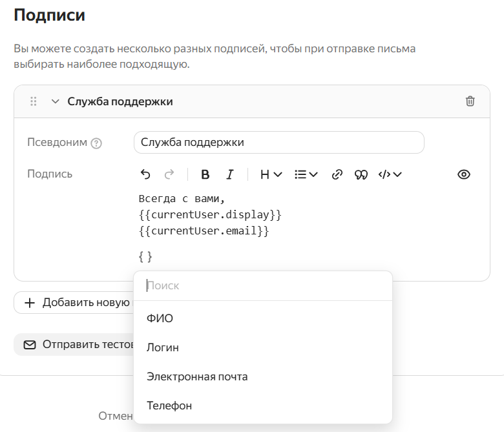
Task: Open the list style dropdown
Action: point(306,174)
